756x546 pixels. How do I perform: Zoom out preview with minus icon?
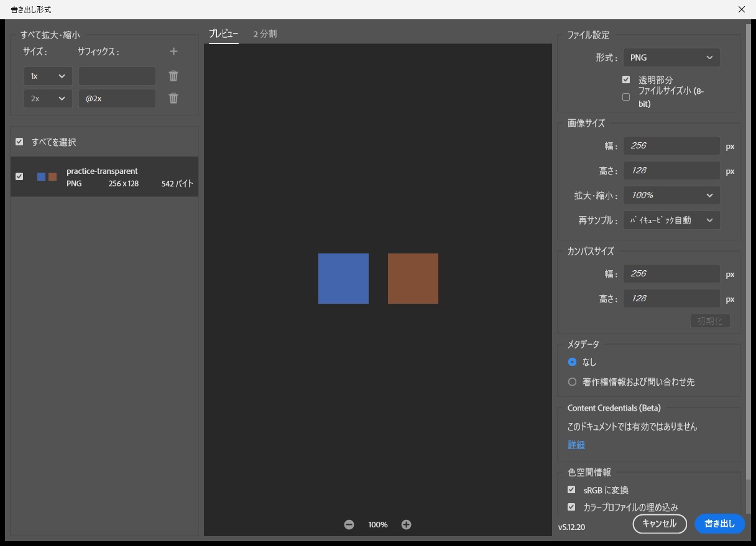pos(349,525)
